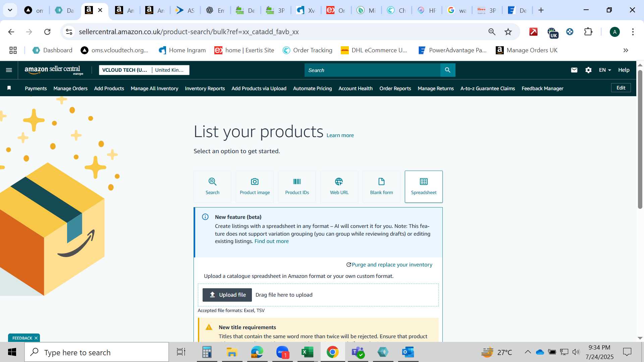Image resolution: width=644 pixels, height=362 pixels.
Task: Open the browser extensions puzzle icon
Action: tap(588, 32)
